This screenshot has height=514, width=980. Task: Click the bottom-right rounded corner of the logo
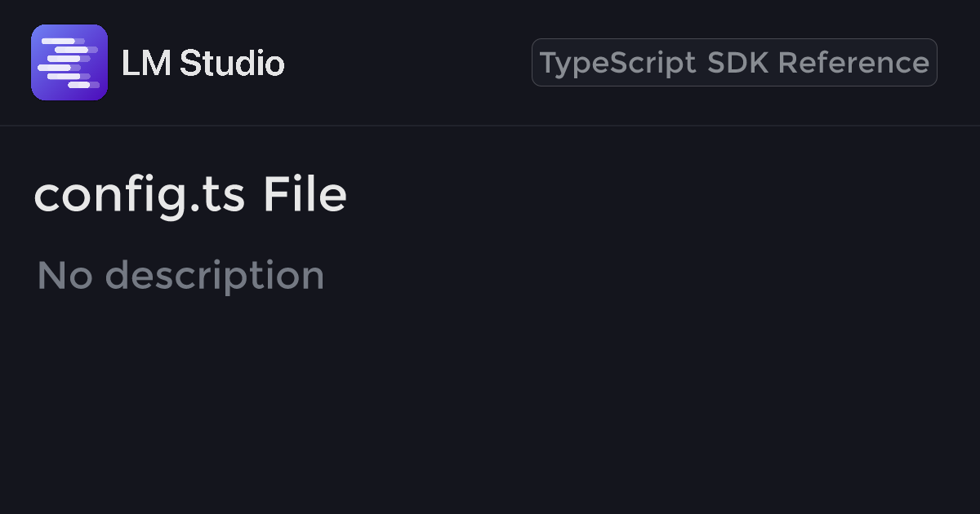click(x=101, y=94)
